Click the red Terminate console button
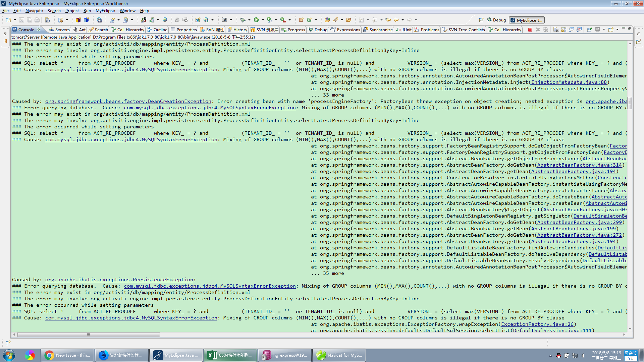Viewport: 644px width, 362px height. 530,30
